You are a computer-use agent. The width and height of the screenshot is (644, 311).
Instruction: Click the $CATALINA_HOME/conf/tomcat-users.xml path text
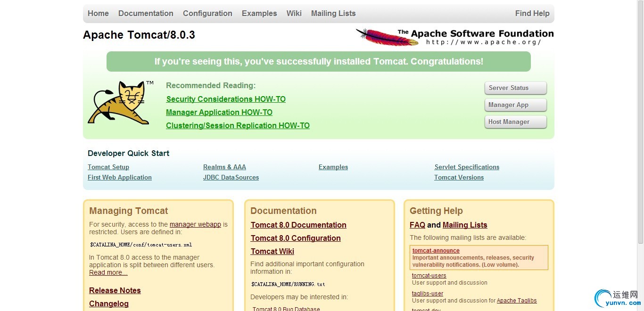[x=141, y=245]
